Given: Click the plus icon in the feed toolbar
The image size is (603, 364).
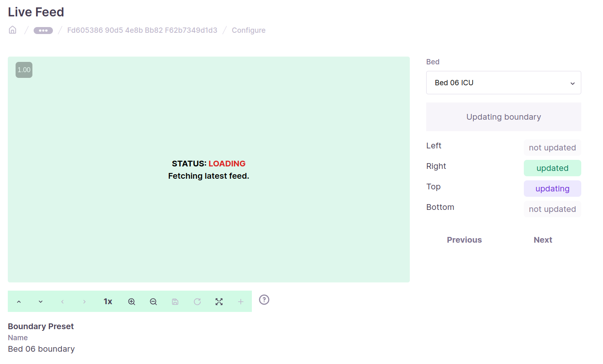Looking at the screenshot, I should [241, 302].
